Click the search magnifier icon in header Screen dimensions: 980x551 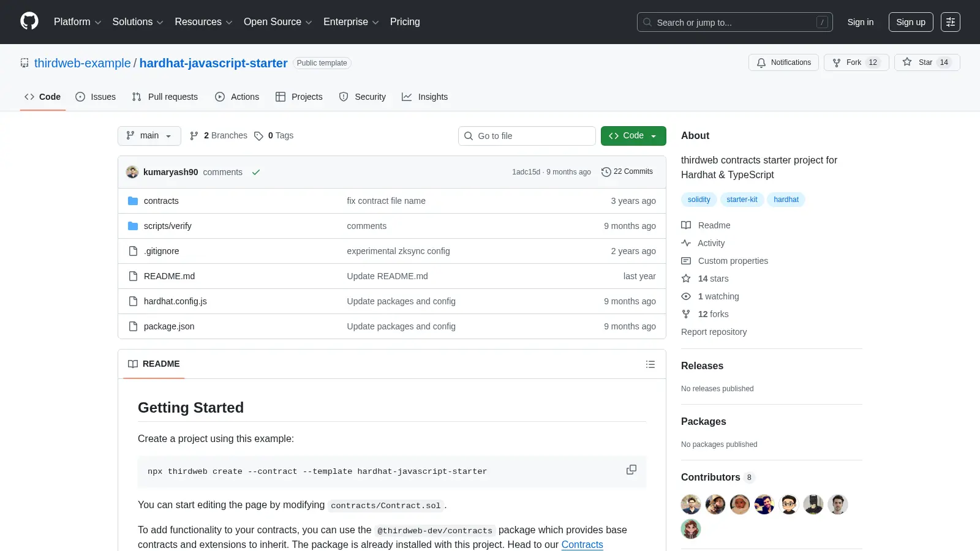647,22
